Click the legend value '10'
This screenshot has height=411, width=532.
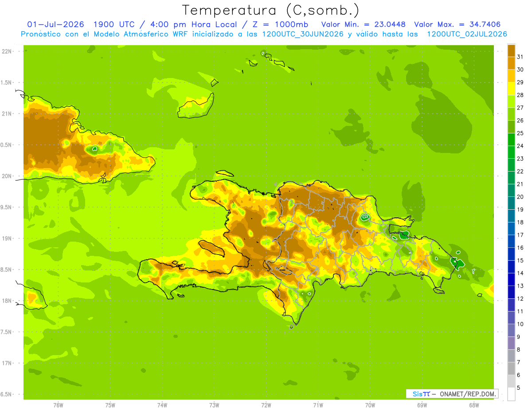(520, 324)
